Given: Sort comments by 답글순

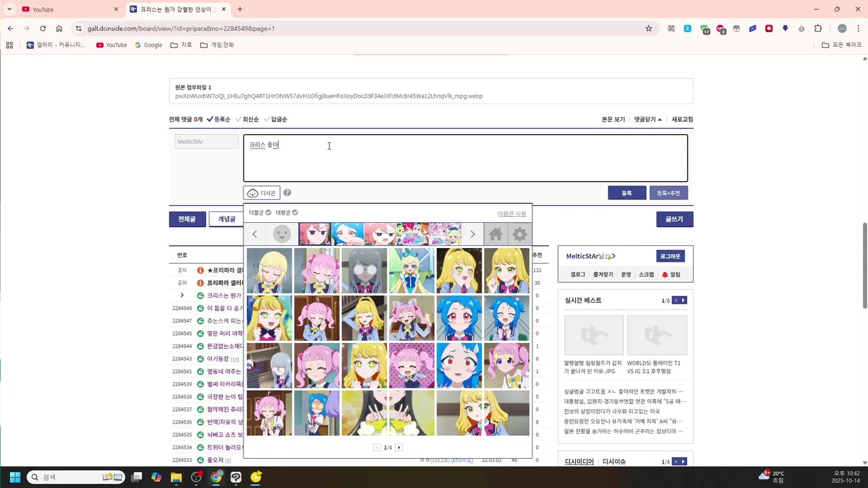Looking at the screenshot, I should pos(275,119).
